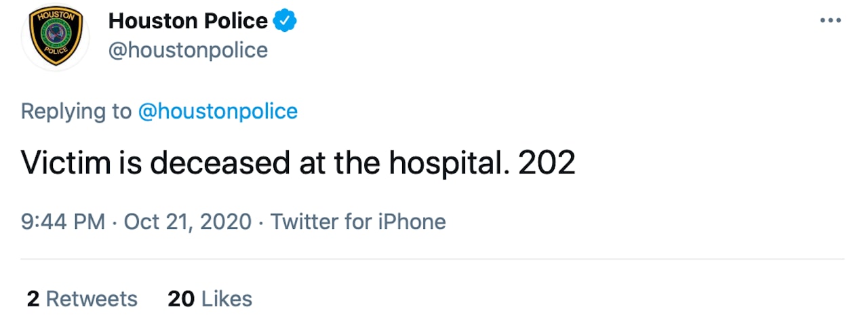The image size is (868, 326).
Task: Click the gray "Replying to" label
Action: [x=76, y=111]
